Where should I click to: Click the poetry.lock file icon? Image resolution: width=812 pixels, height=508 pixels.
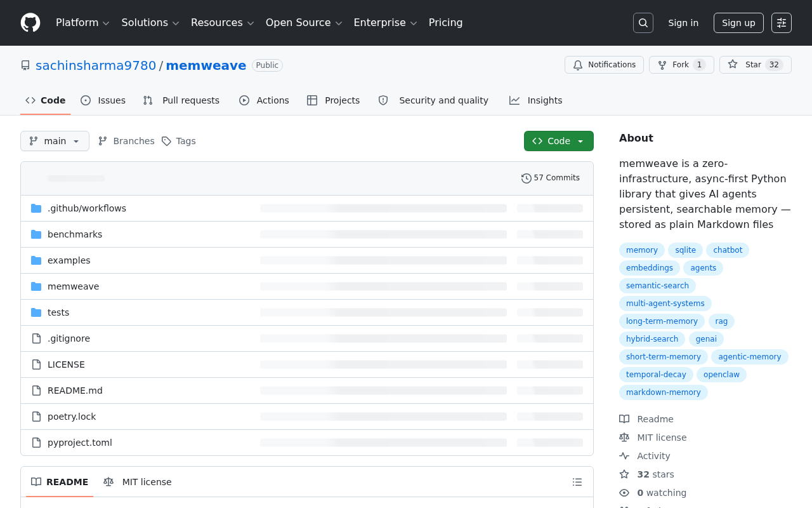36,417
